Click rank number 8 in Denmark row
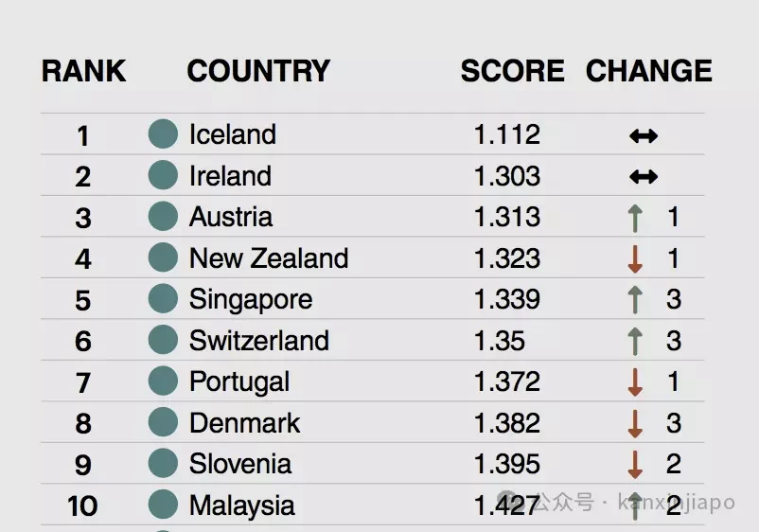The image size is (759, 532). point(83,423)
